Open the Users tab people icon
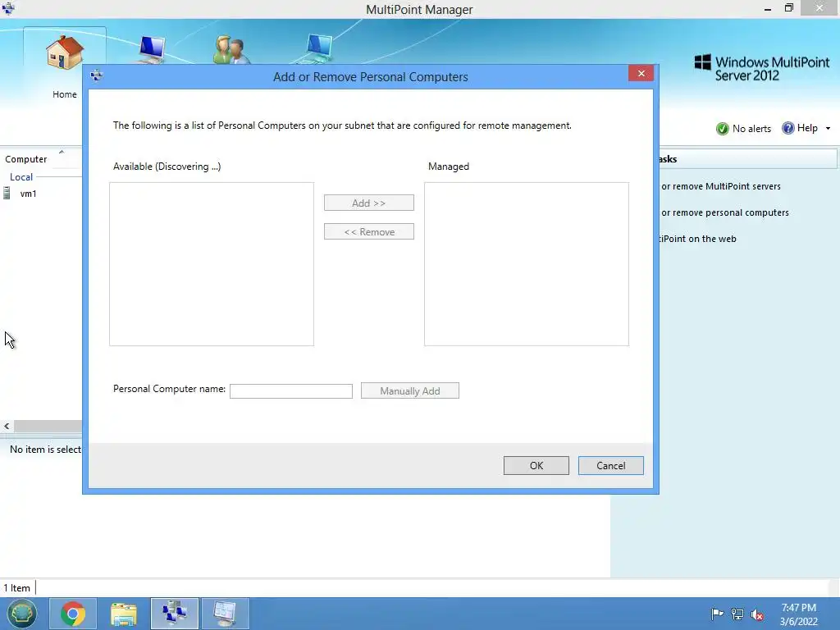The width and height of the screenshot is (840, 630). click(231, 50)
